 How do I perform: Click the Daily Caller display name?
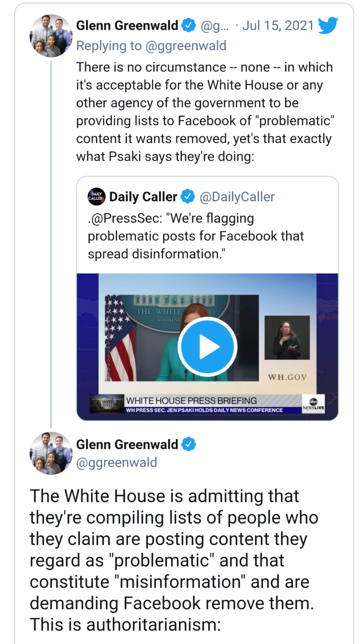pyautogui.click(x=143, y=197)
